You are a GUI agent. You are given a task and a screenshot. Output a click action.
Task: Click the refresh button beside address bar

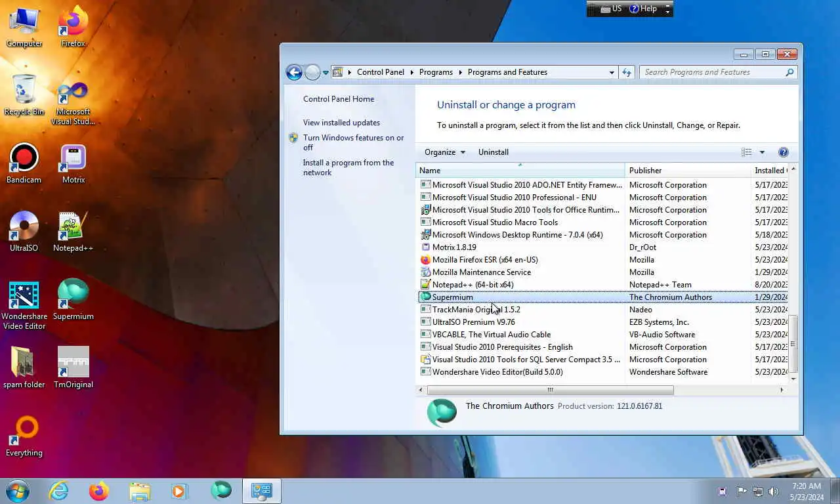click(x=627, y=72)
